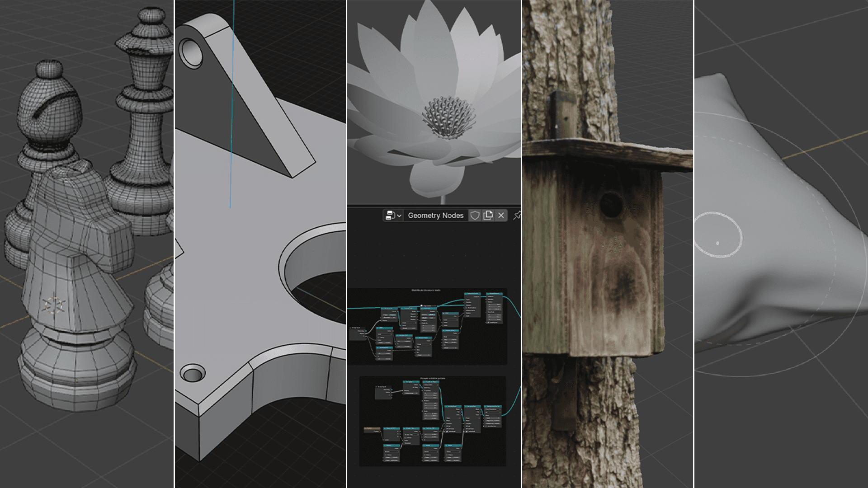Viewport: 868px width, 488px height.
Task: Toggle the pin icon beside the node tree
Action: click(x=517, y=216)
